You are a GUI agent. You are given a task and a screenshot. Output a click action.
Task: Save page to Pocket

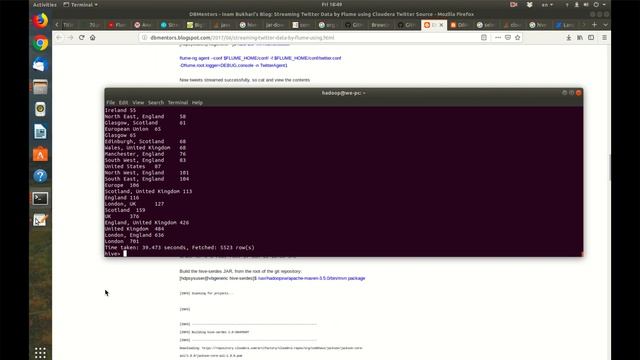[508, 38]
